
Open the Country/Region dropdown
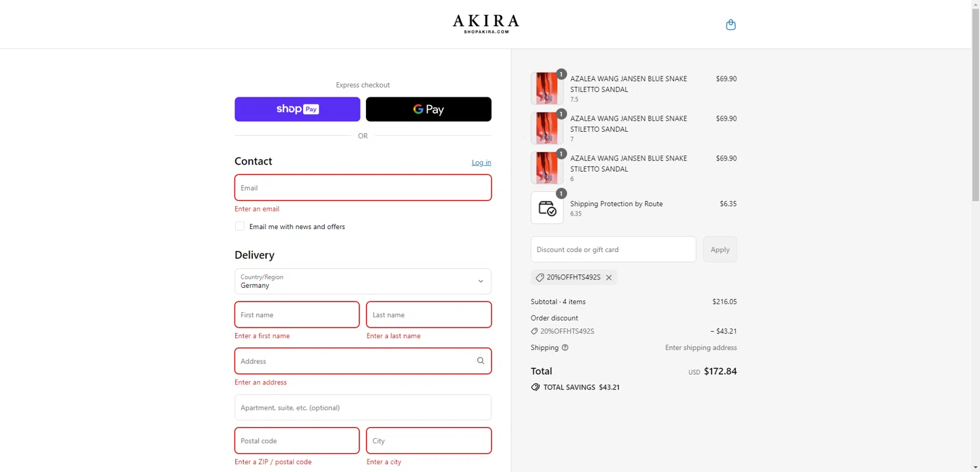coord(363,281)
